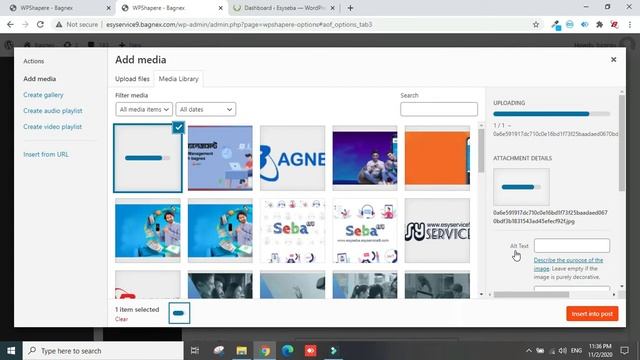This screenshot has width=640, height=360.
Task: Click ENG language indicator in tray
Action: (576, 351)
